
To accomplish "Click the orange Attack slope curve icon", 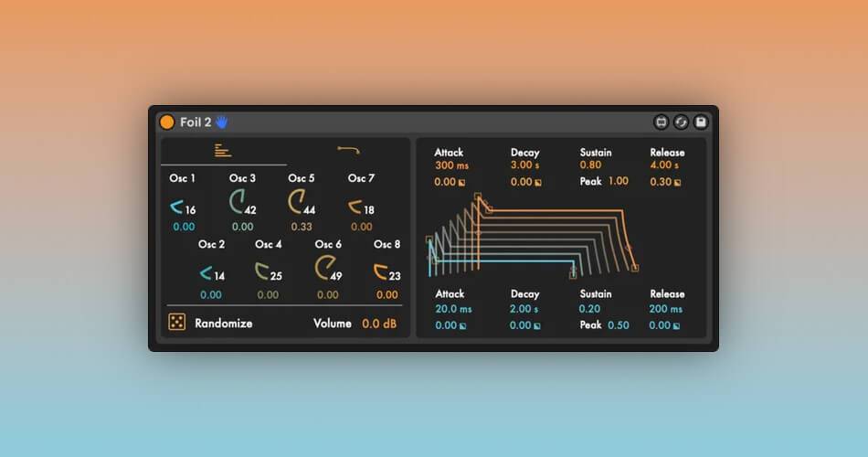I will point(461,182).
